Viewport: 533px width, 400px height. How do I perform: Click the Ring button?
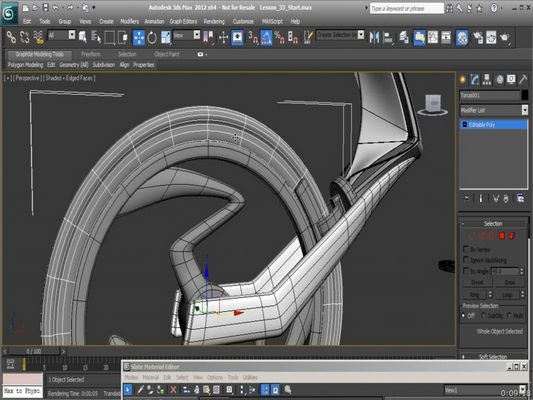[x=474, y=294]
